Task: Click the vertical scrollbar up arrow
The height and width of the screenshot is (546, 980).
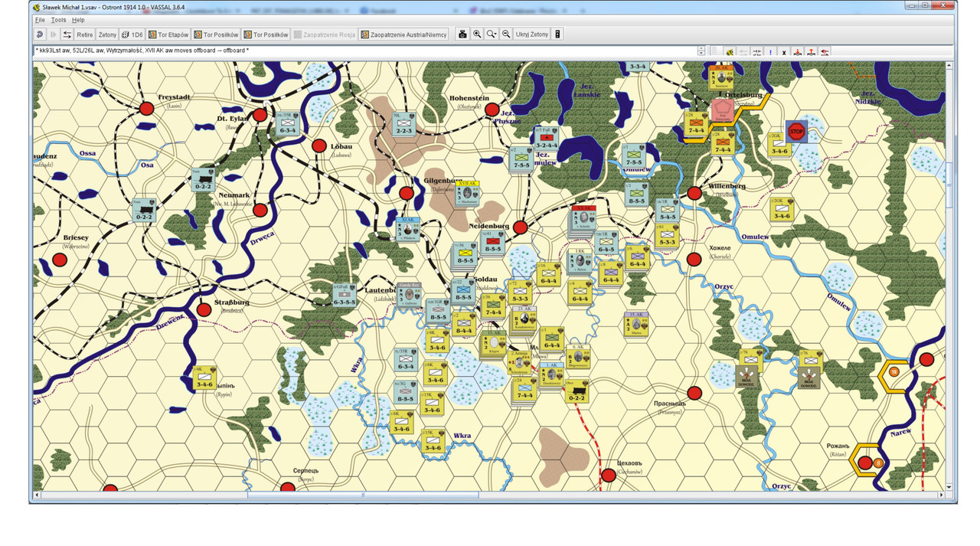Action: (949, 66)
